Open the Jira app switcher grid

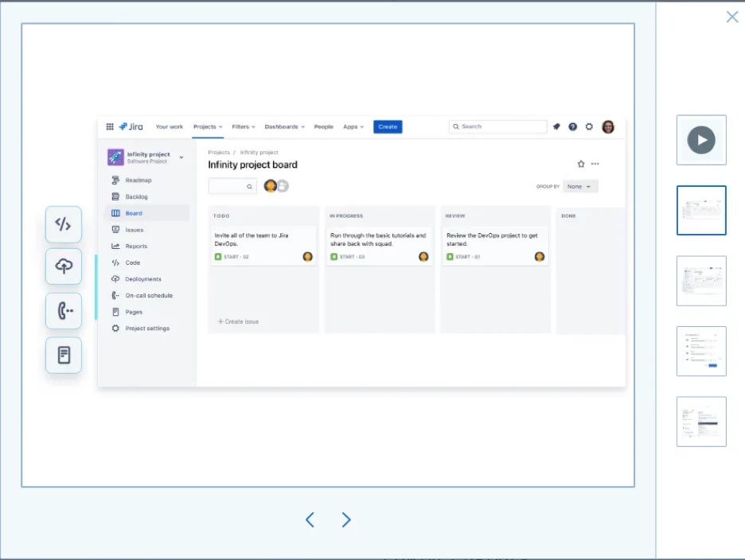[110, 126]
